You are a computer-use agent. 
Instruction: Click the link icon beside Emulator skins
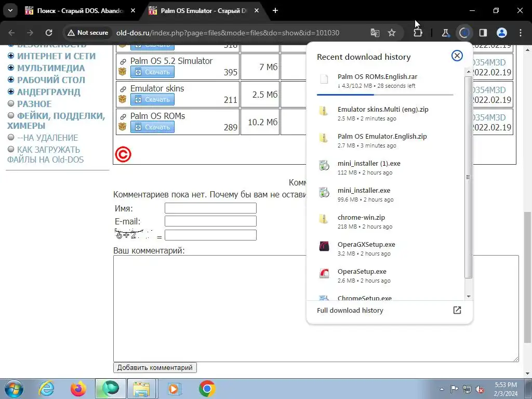click(x=123, y=89)
